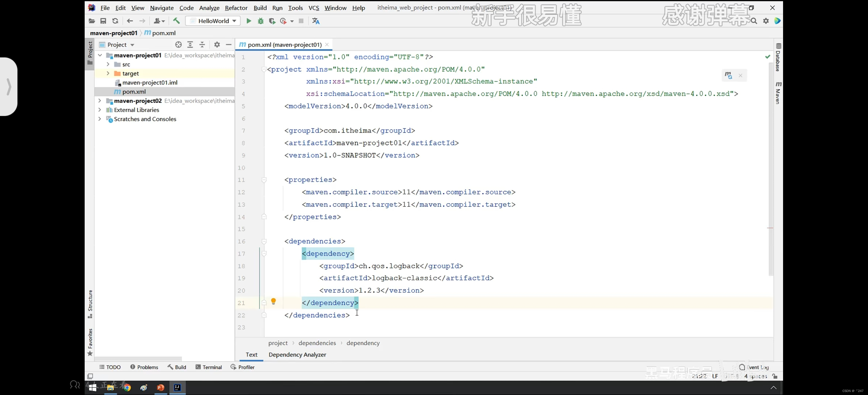Toggle tool window bars icon in status bar
Image resolution: width=868 pixels, height=395 pixels.
(x=90, y=376)
